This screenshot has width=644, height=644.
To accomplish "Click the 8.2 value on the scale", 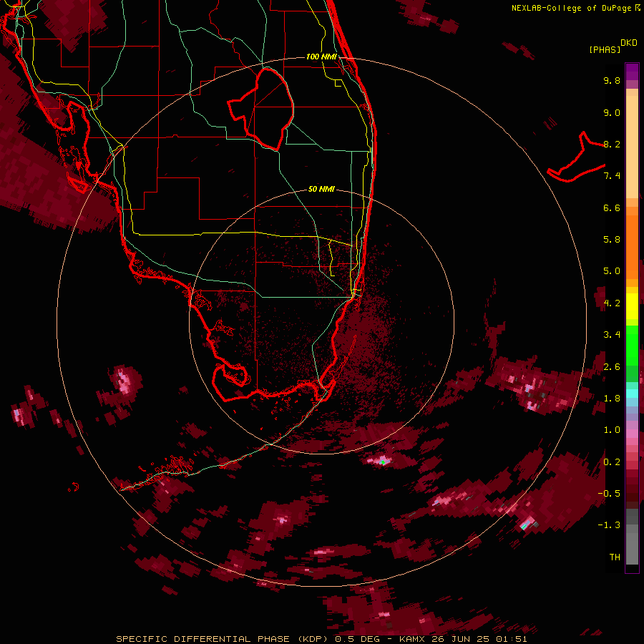I will point(612,144).
